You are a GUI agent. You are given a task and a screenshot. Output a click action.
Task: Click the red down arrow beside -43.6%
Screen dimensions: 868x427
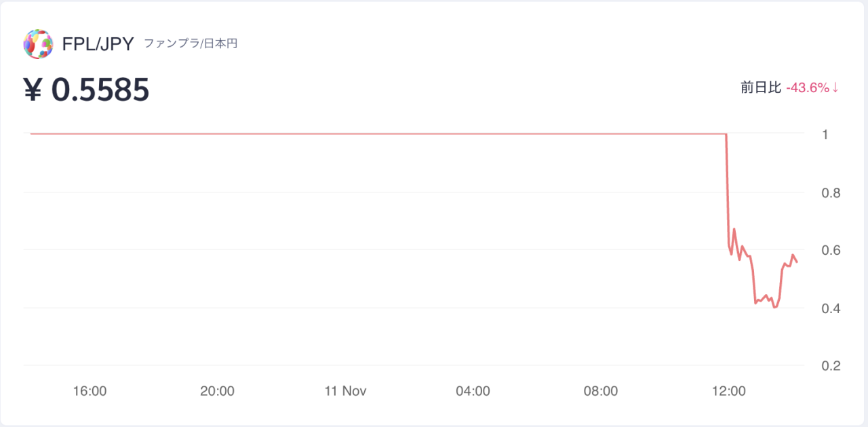coord(836,87)
